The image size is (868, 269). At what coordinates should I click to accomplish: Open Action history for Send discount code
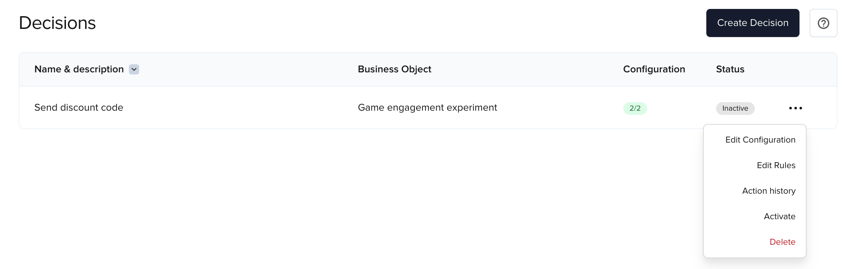pyautogui.click(x=769, y=191)
